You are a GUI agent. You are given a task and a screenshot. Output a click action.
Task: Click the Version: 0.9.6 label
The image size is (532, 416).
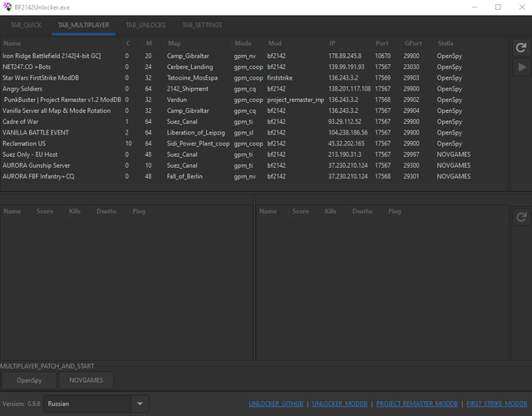tap(22, 404)
